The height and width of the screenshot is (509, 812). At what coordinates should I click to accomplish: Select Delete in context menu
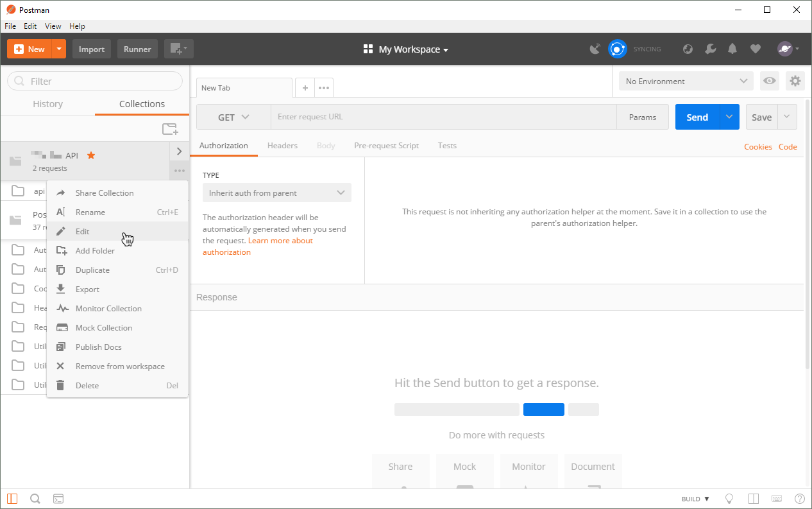pos(117,385)
